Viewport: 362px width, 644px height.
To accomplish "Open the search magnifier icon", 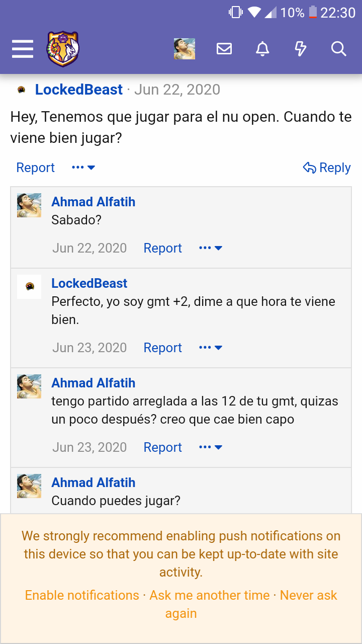I will (x=338, y=49).
